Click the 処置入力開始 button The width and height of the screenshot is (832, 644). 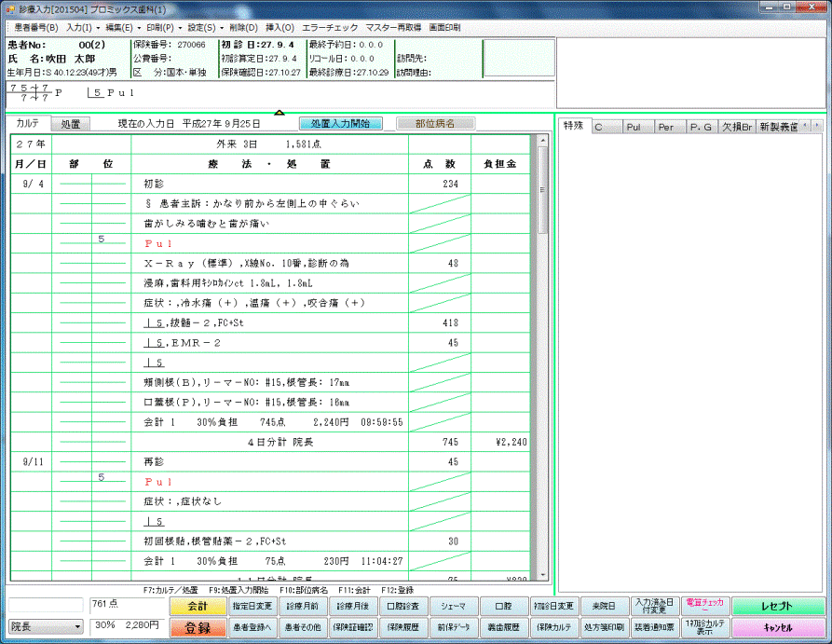341,123
